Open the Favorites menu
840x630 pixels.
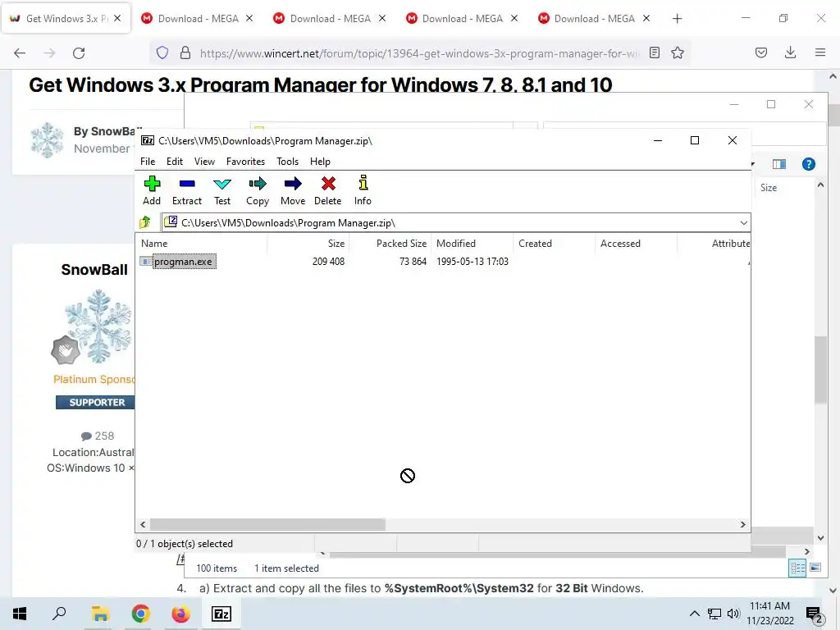[245, 162]
